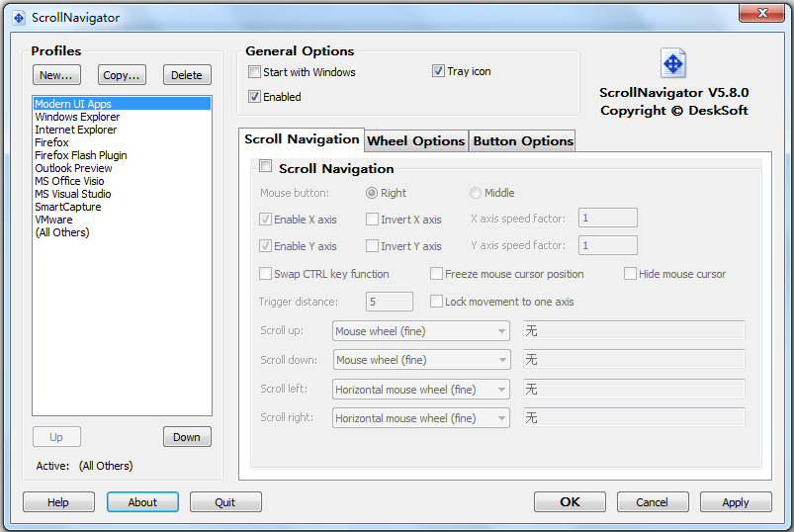Select (All Others) profile in list

pos(122,232)
